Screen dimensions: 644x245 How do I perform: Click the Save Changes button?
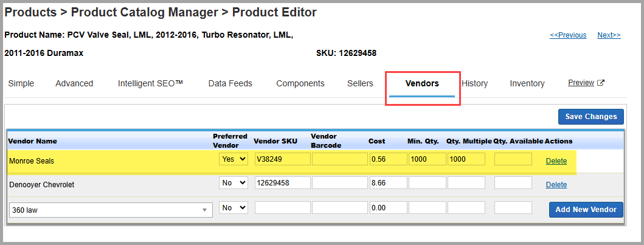(x=591, y=117)
